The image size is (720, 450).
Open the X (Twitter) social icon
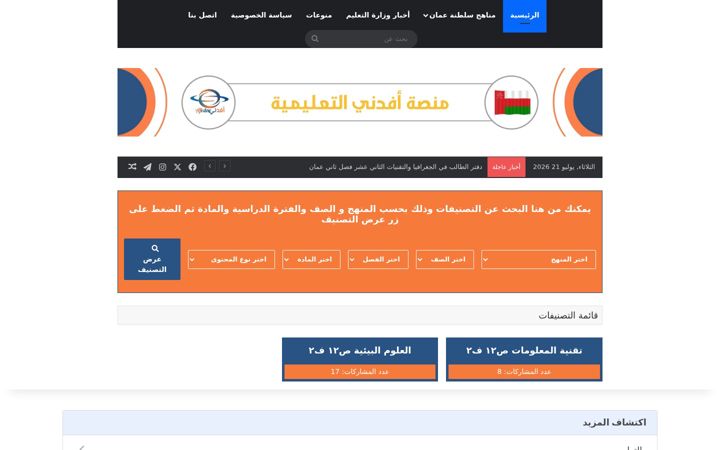pyautogui.click(x=177, y=167)
